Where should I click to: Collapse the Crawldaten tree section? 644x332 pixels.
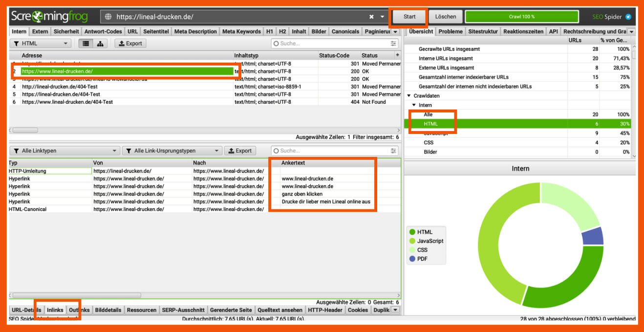pyautogui.click(x=408, y=96)
